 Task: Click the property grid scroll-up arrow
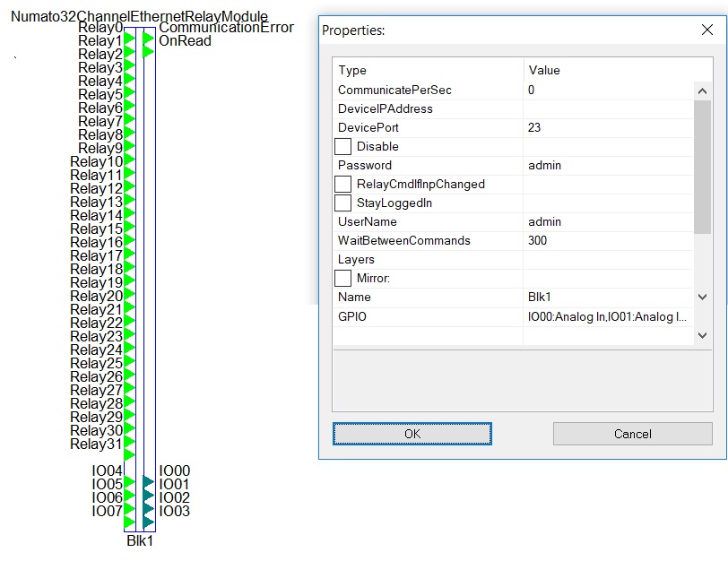703,91
